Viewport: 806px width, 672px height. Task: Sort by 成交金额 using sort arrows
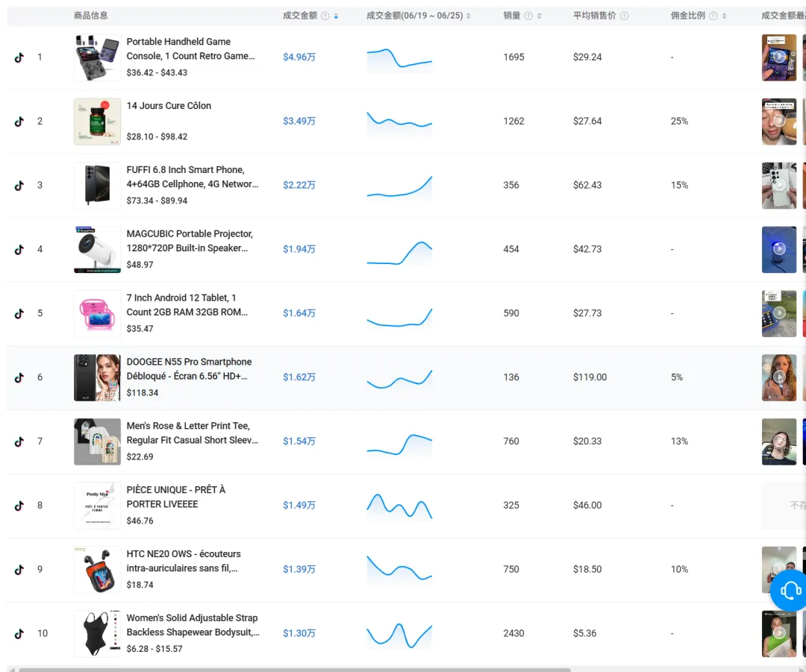coord(336,16)
